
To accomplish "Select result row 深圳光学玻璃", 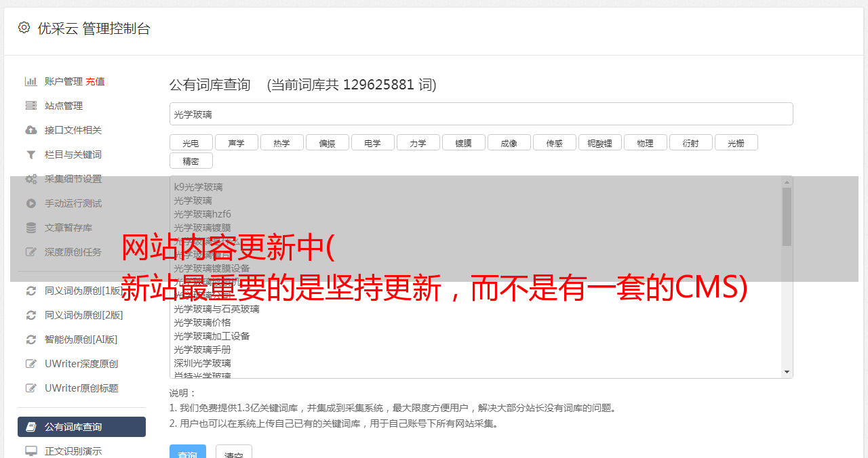I will pos(202,363).
